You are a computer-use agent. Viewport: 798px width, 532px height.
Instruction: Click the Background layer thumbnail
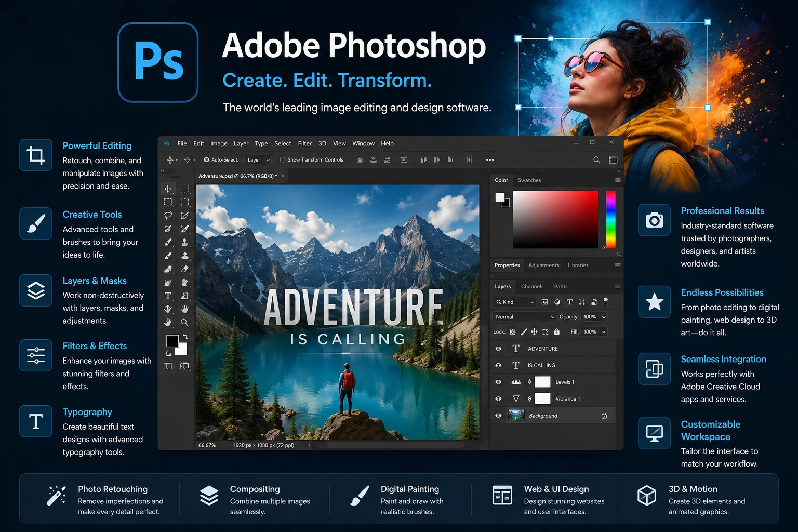[516, 416]
